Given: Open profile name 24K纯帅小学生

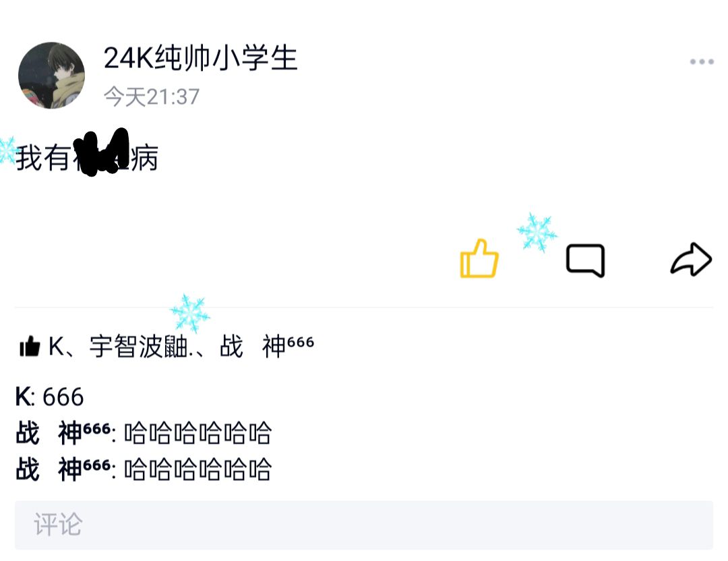Looking at the screenshot, I should coord(200,58).
